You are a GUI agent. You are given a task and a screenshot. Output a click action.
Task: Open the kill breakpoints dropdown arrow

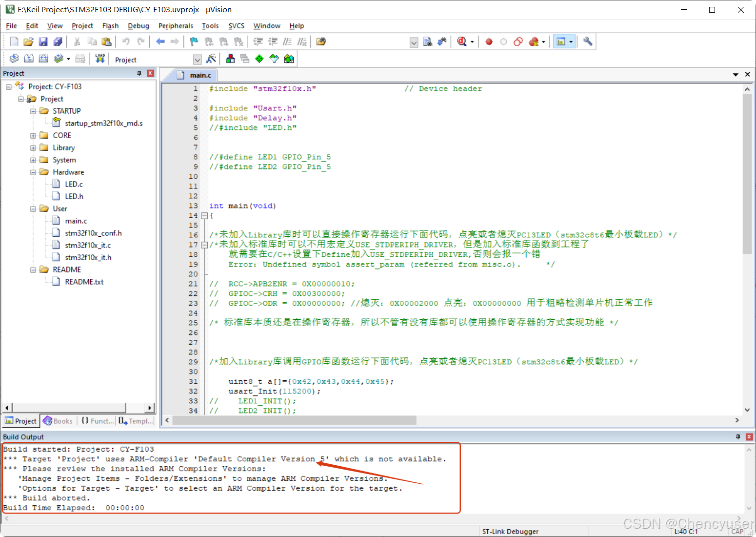pyautogui.click(x=543, y=42)
